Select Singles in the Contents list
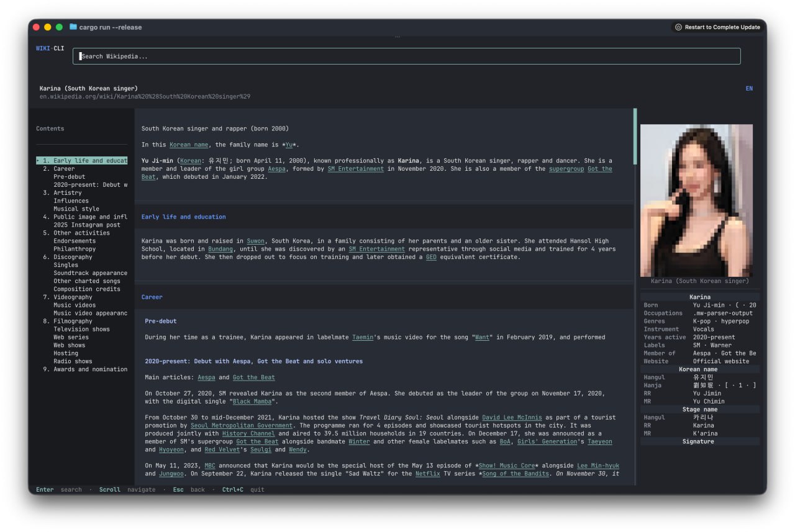Screen dimensions: 795x532 [66, 265]
